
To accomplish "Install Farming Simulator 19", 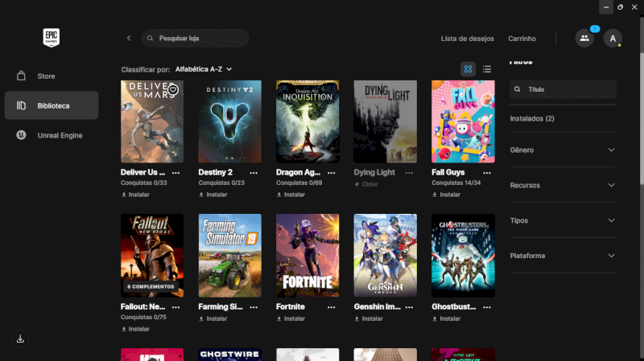I will click(213, 318).
